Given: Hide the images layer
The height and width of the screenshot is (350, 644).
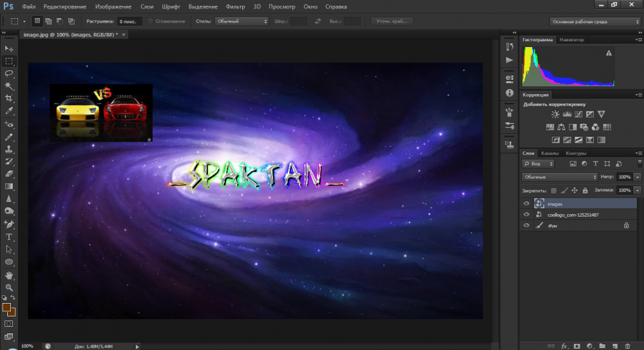Looking at the screenshot, I should click(x=526, y=204).
